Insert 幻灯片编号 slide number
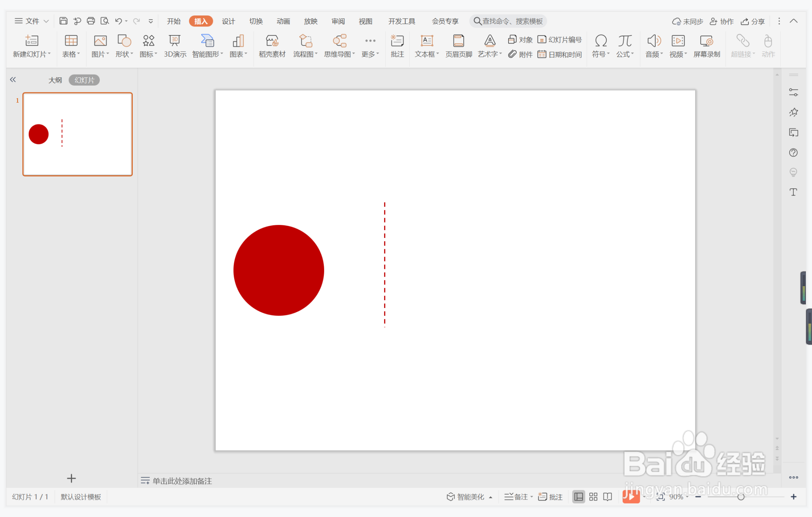This screenshot has width=812, height=517. pyautogui.click(x=560, y=40)
